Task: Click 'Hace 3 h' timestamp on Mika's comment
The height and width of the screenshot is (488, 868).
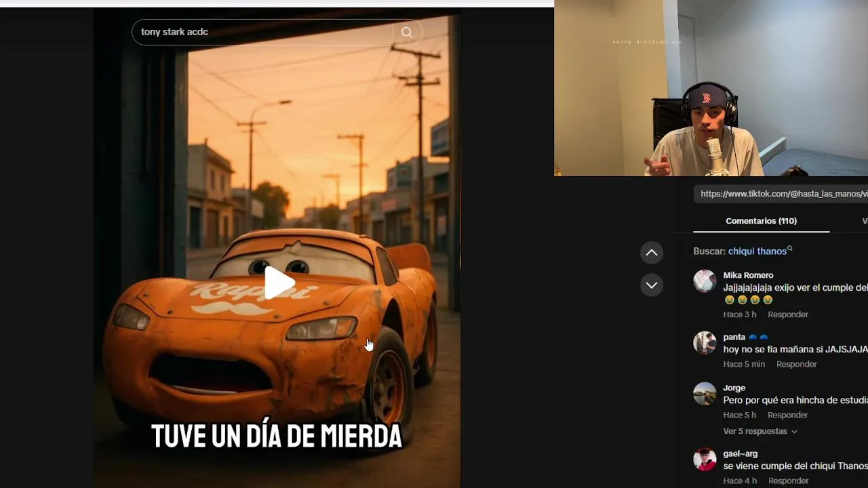Action: [740, 314]
